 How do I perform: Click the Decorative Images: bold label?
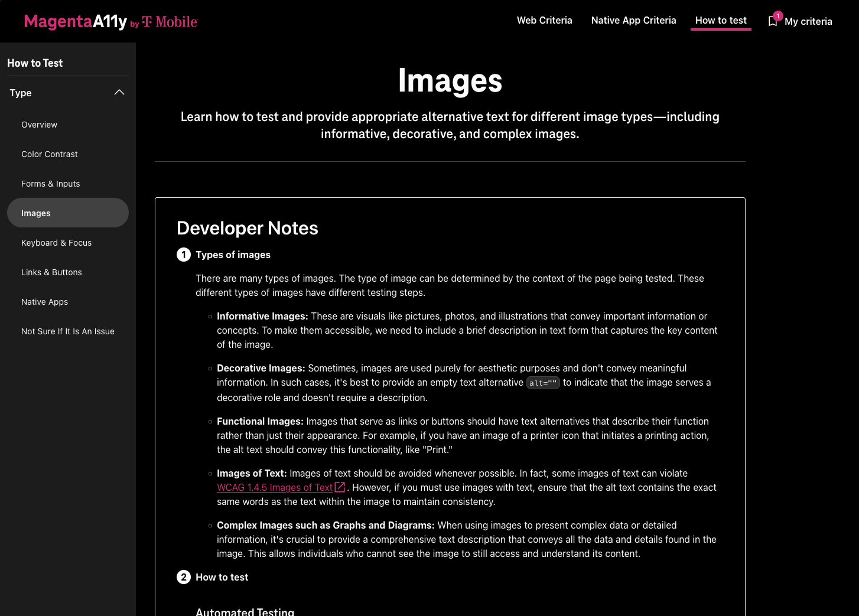[261, 368]
